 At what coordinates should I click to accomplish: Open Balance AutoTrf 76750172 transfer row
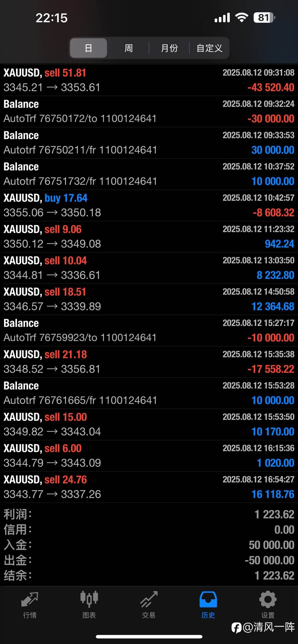(149, 111)
